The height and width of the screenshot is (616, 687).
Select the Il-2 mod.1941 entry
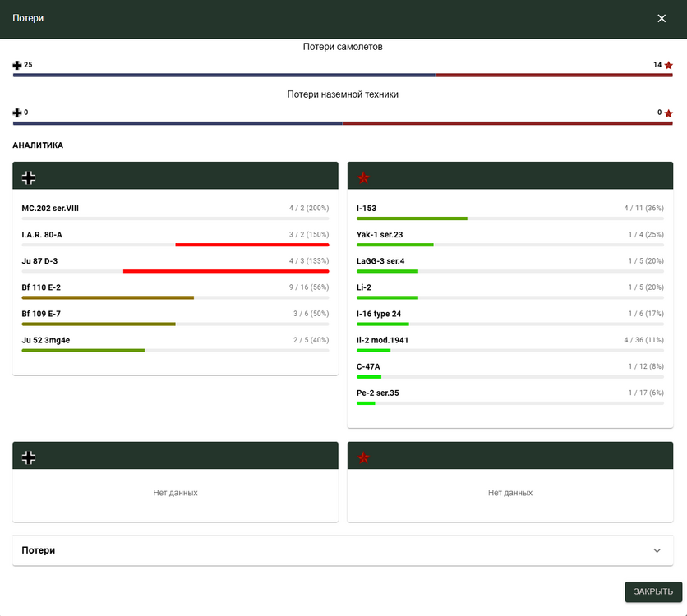pos(382,340)
